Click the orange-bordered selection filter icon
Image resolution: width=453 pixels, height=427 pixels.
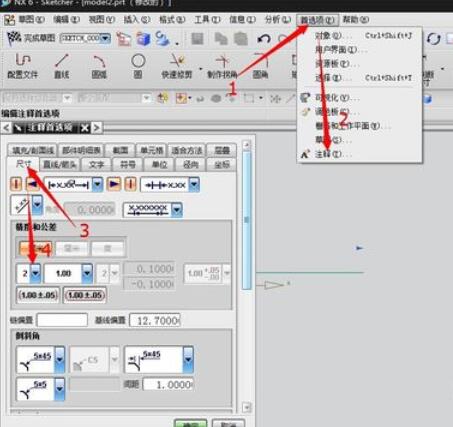pyautogui.click(x=181, y=98)
